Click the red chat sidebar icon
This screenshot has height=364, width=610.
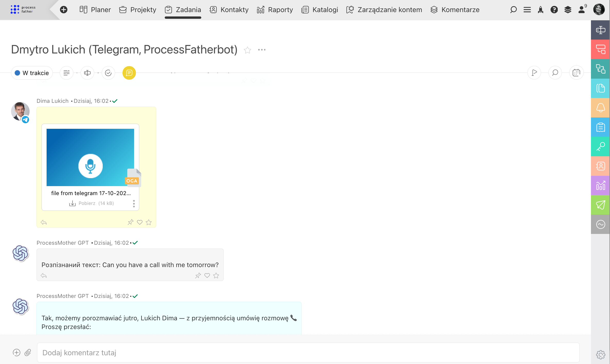[x=600, y=49]
